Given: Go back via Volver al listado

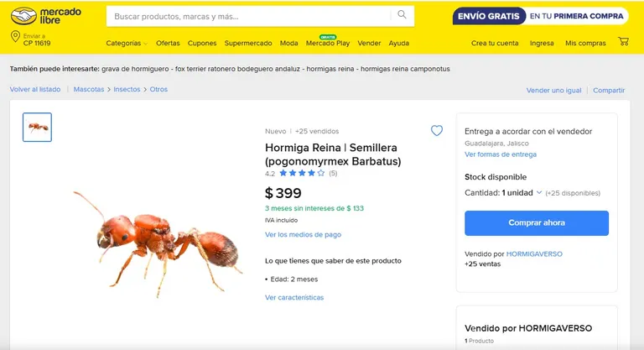Looking at the screenshot, I should [x=35, y=89].
